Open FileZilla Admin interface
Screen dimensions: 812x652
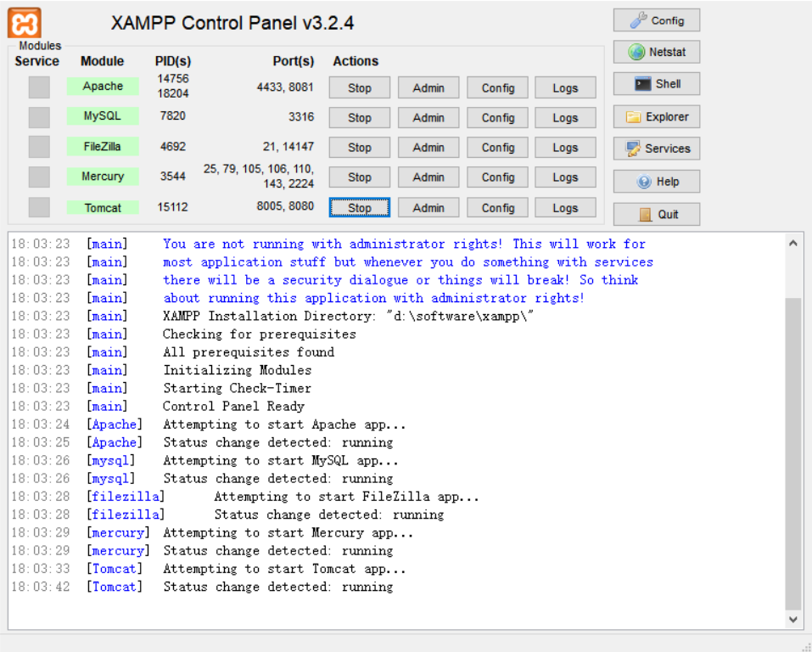pyautogui.click(x=428, y=147)
